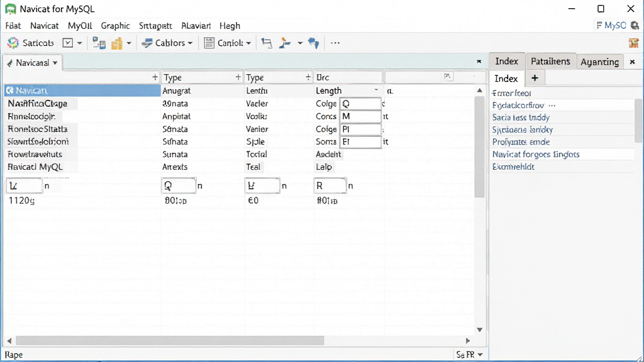The image size is (644, 362).
Task: Click the Anugrat cell
Action: point(177,90)
